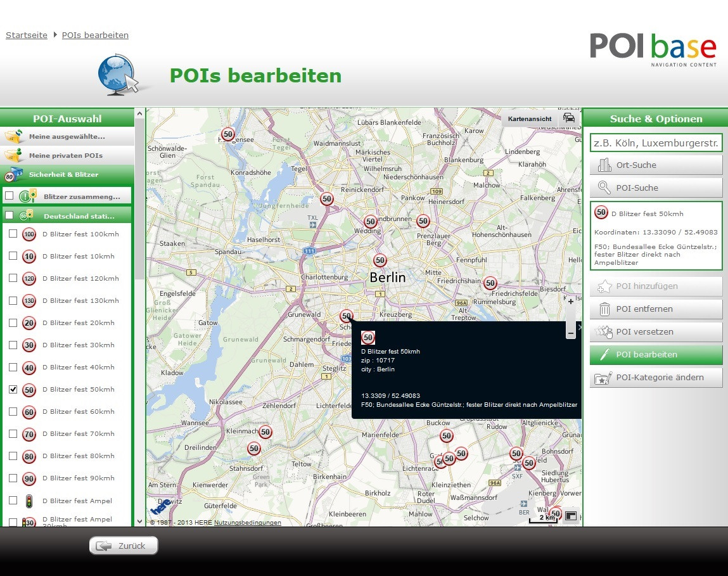
Task: Expand Meine ausgewählte... section
Action: 67,136
